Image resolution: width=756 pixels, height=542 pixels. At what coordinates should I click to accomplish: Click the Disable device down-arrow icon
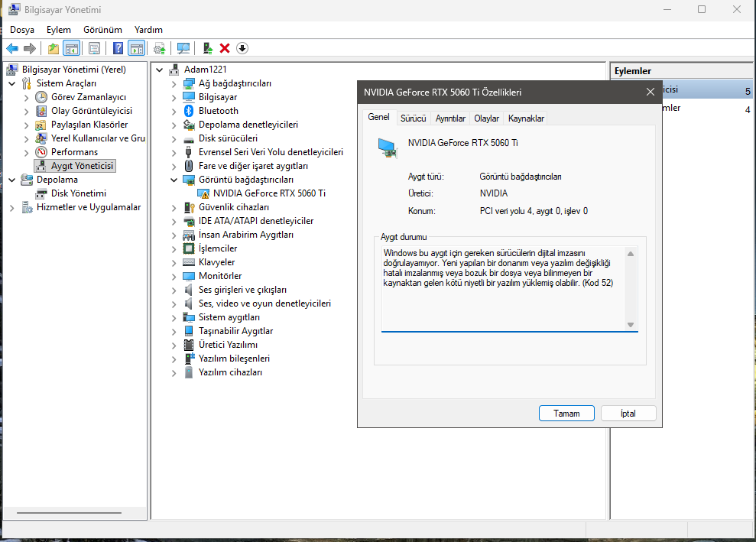(242, 48)
